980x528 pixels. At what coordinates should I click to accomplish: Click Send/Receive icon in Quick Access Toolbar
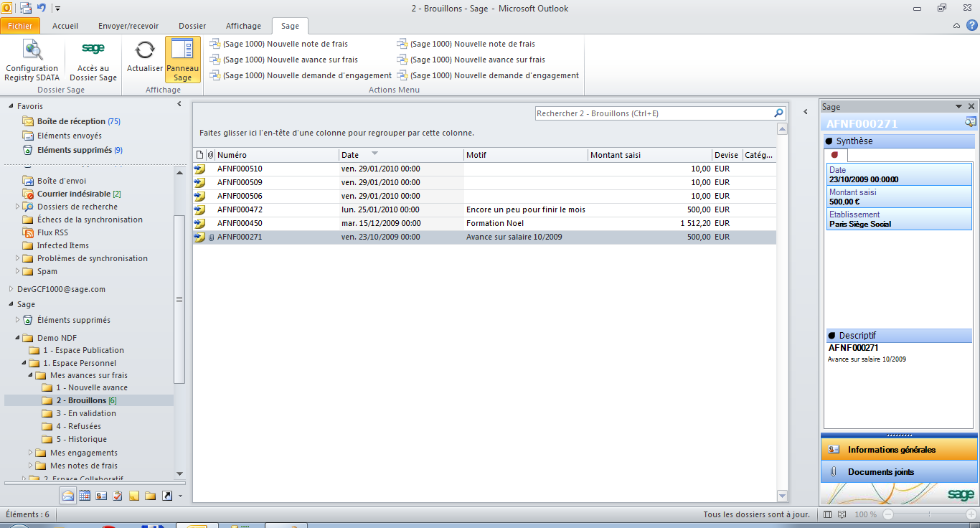tap(26, 9)
